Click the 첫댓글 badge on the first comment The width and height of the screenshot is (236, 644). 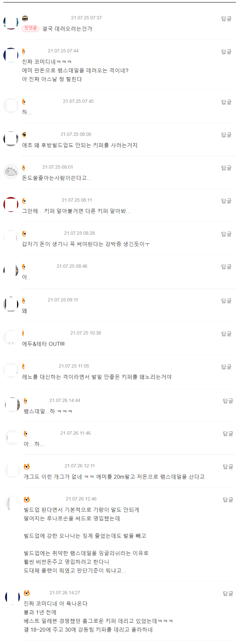[x=30, y=29]
